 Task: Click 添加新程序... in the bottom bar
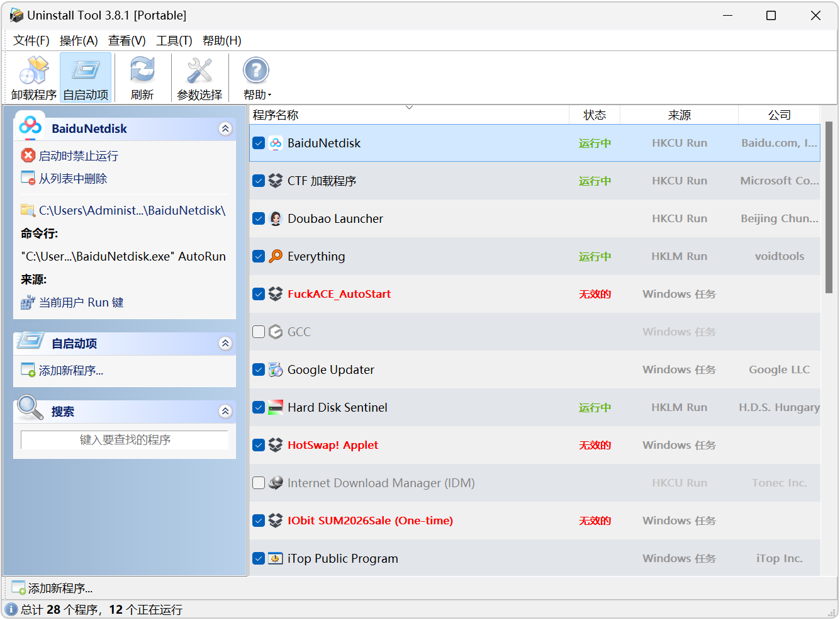pyautogui.click(x=60, y=588)
